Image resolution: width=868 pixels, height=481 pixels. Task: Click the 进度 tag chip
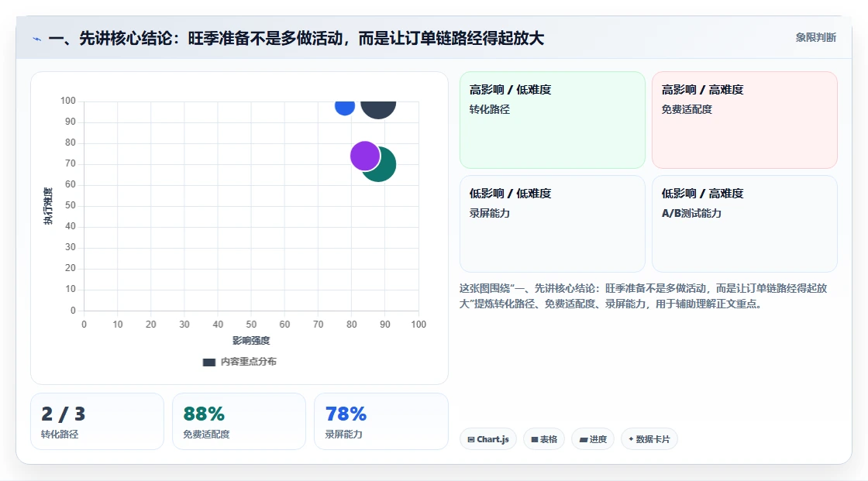tap(593, 439)
